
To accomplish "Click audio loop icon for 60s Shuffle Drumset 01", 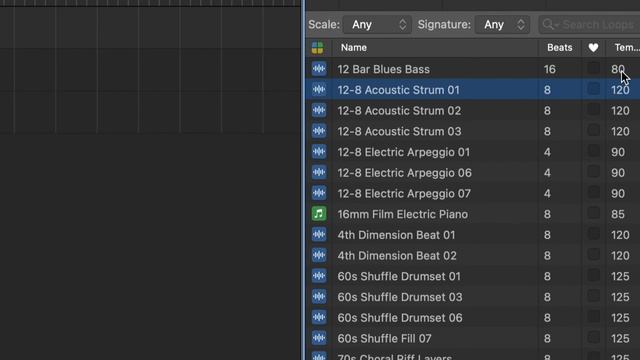I will pyautogui.click(x=319, y=276).
